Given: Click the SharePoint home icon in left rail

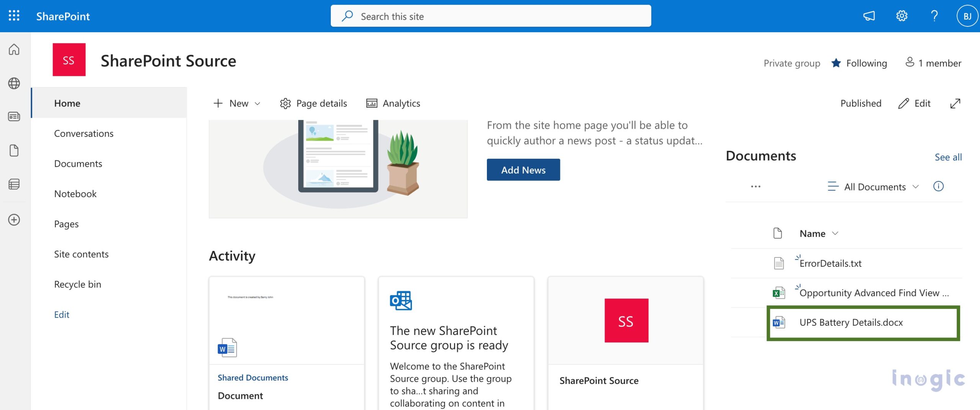Looking at the screenshot, I should coord(14,49).
